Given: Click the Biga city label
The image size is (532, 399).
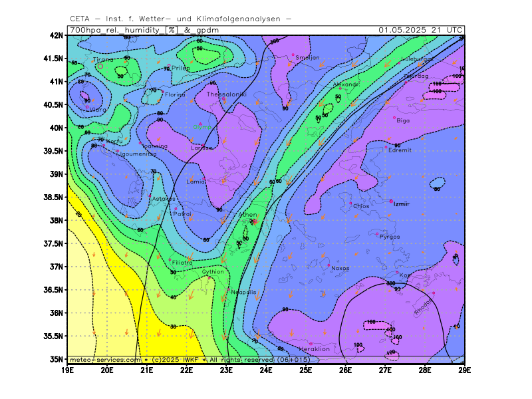Looking at the screenshot, I should coord(403,120).
